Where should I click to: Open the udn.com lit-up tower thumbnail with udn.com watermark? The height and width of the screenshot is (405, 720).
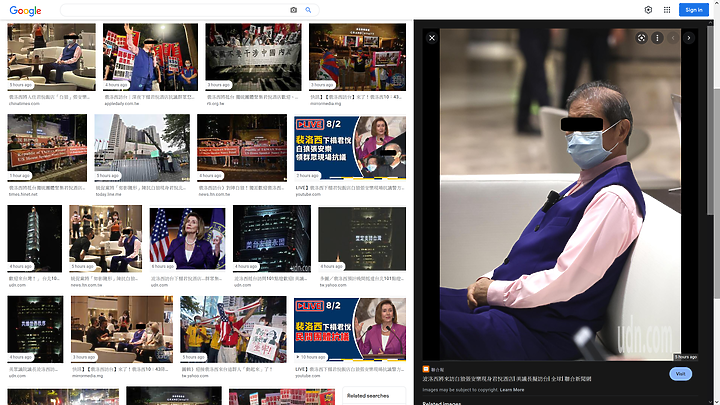pyautogui.click(x=272, y=238)
